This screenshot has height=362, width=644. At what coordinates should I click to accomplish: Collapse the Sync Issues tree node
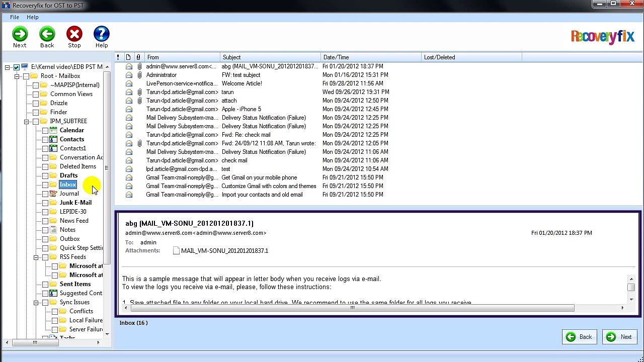(x=36, y=302)
